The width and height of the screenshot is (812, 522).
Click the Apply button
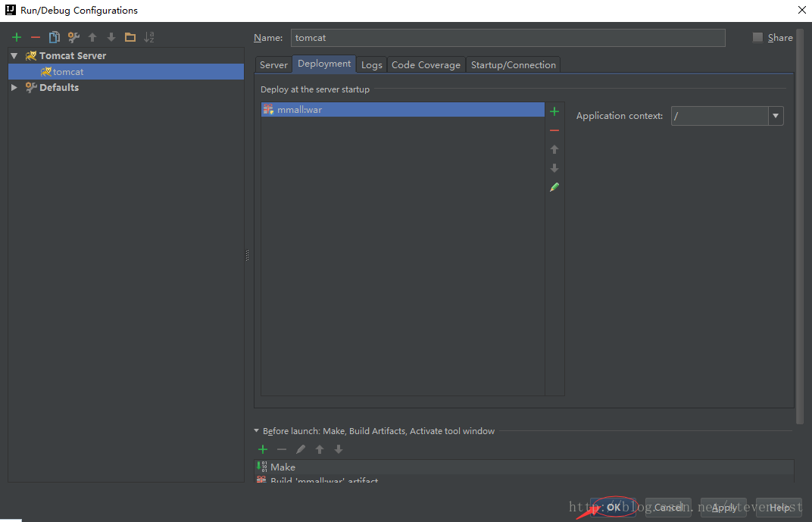tap(723, 507)
